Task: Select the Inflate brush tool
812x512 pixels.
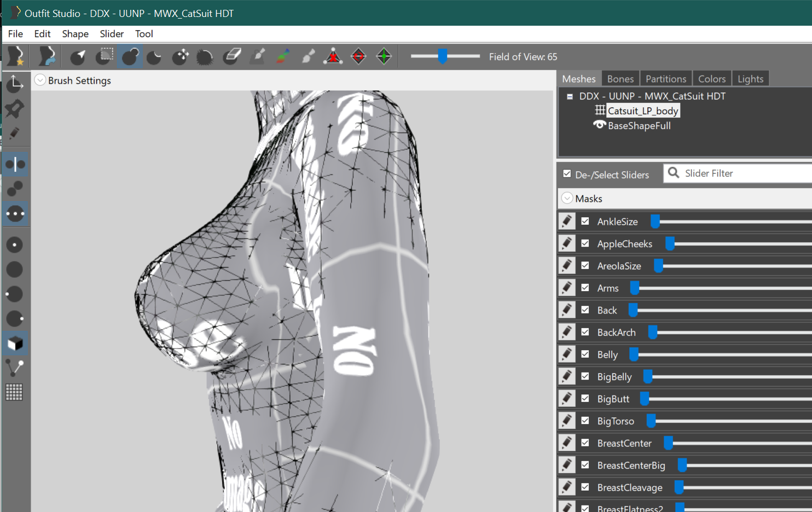Action: [x=130, y=56]
